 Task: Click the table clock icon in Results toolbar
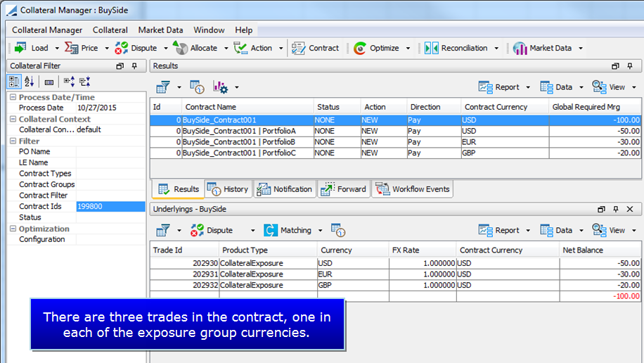pyautogui.click(x=197, y=87)
